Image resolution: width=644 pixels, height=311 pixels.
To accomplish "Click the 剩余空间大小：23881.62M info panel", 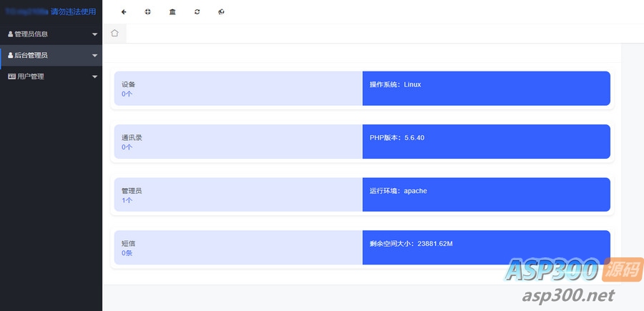I will click(x=487, y=247).
